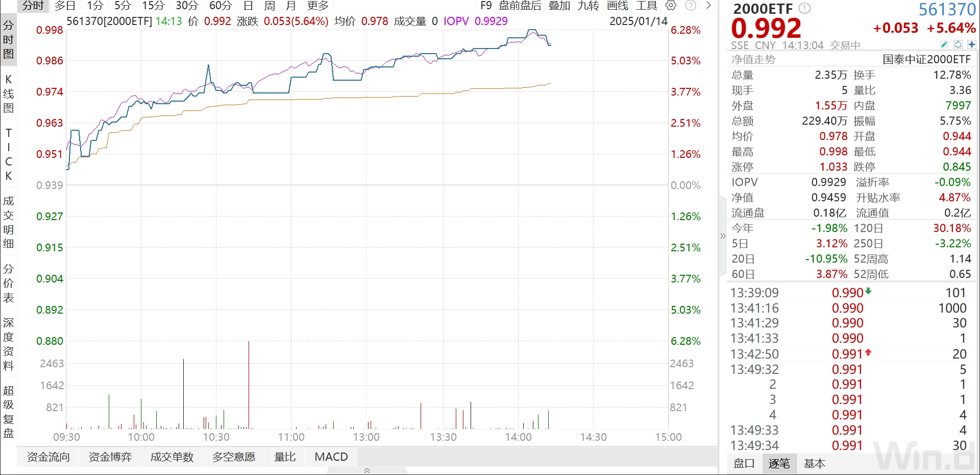The image size is (980, 475).
Task: Open the 更多 timeframe options
Action: 318,6
